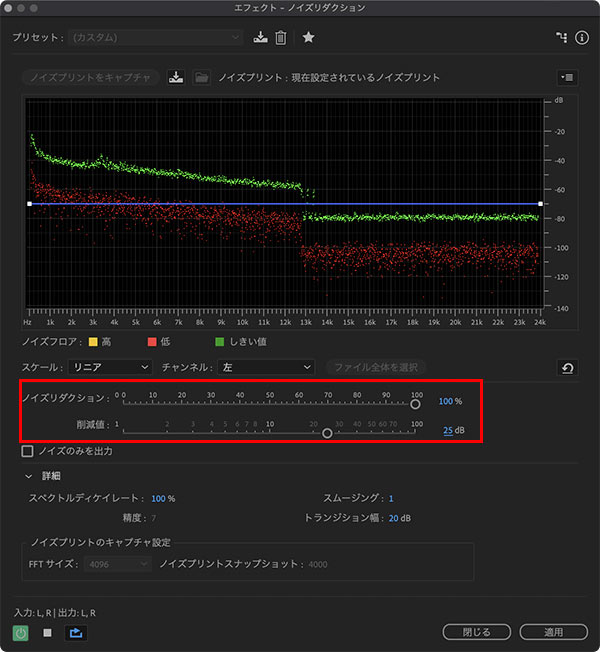Open the FFT サイズ dropdown

click(118, 564)
